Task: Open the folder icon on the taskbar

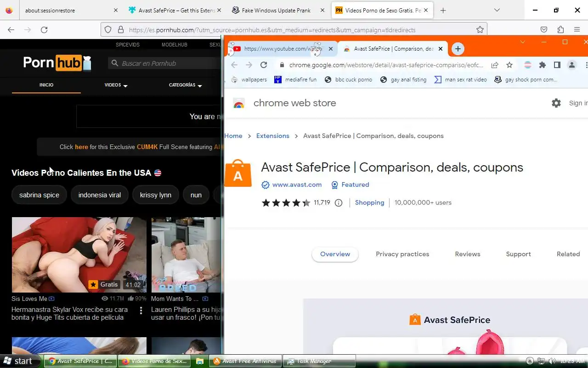Action: click(x=200, y=361)
